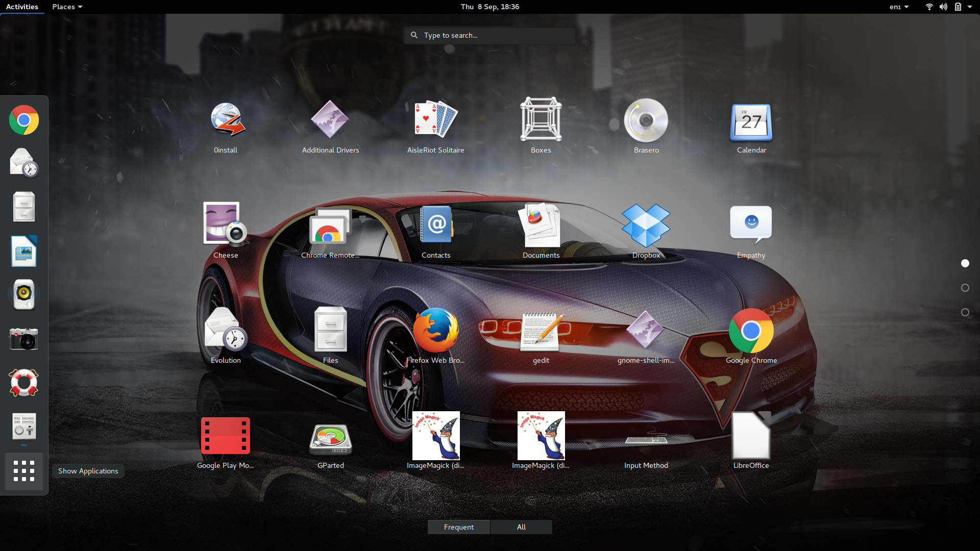Open the en1 input source dropdown

(x=899, y=7)
